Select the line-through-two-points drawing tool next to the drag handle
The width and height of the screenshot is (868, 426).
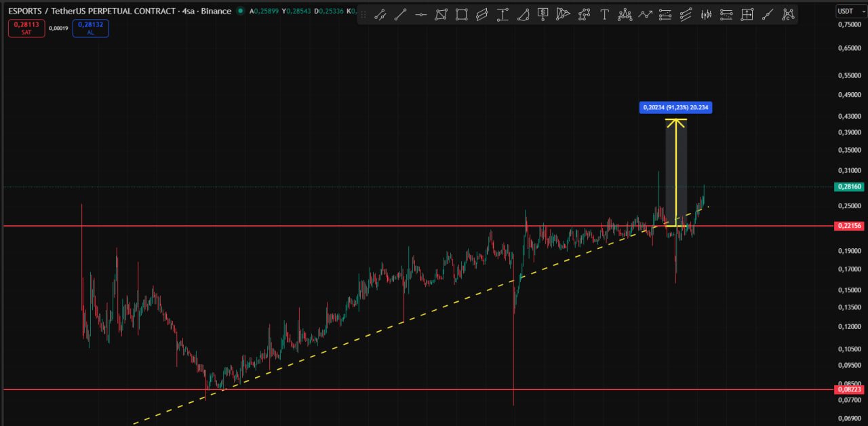coord(380,14)
